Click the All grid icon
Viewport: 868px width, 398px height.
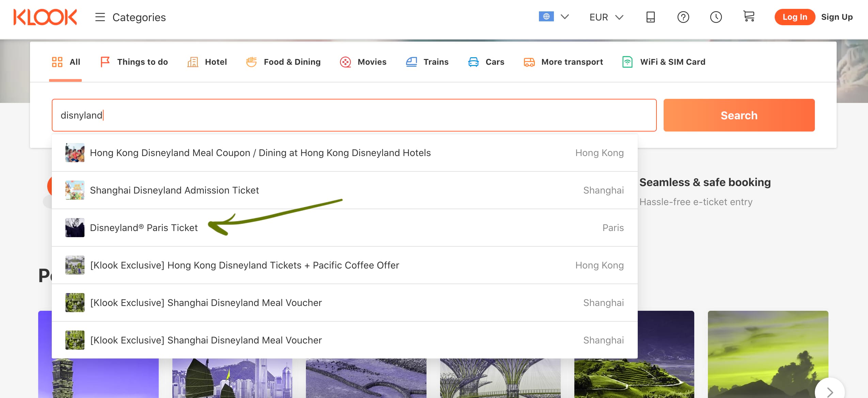57,62
